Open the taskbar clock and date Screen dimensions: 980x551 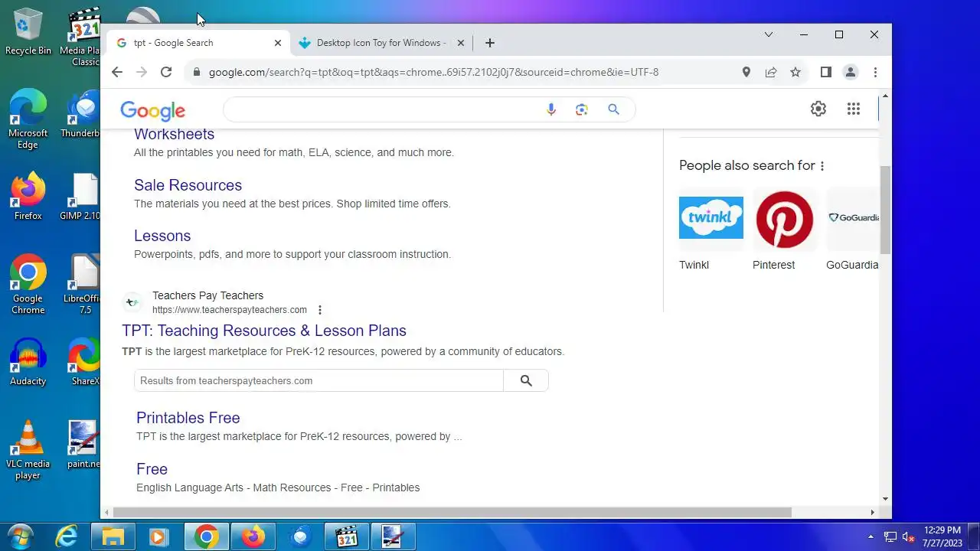[942, 536]
